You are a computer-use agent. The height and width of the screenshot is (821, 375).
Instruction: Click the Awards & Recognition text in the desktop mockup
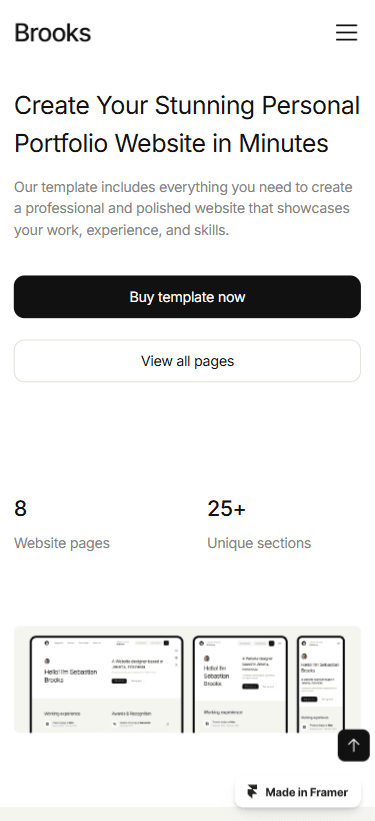[131, 713]
